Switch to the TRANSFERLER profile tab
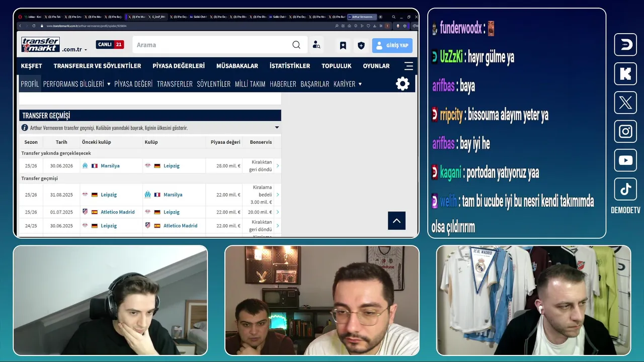This screenshot has width=644, height=362. 175,84
